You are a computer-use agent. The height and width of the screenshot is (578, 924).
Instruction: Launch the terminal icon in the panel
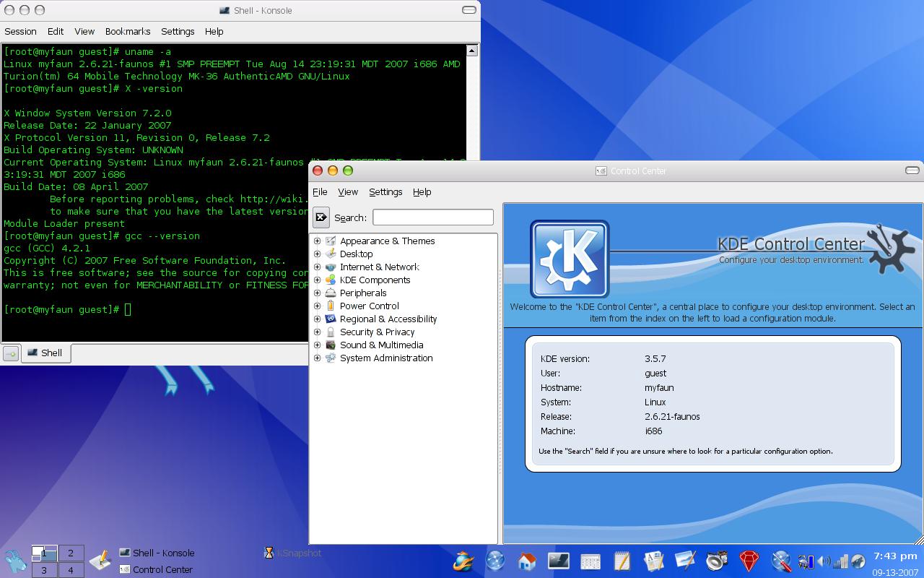559,561
